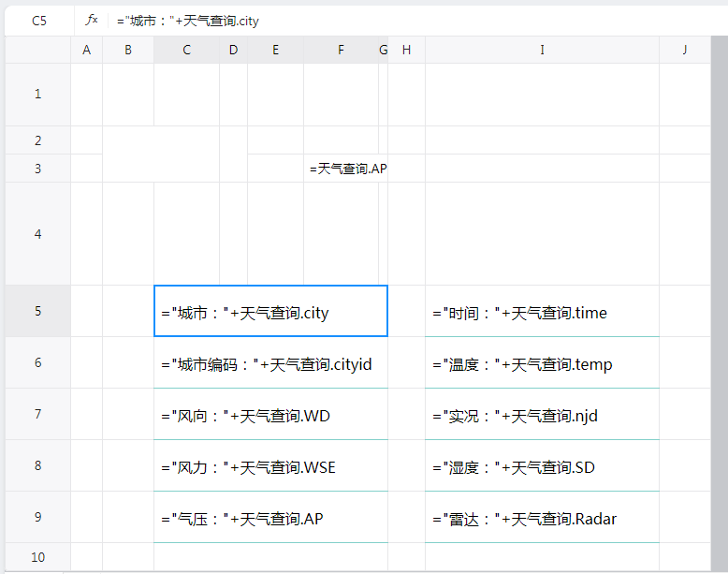Click row 5 header
728x574 pixels.
coord(37,311)
